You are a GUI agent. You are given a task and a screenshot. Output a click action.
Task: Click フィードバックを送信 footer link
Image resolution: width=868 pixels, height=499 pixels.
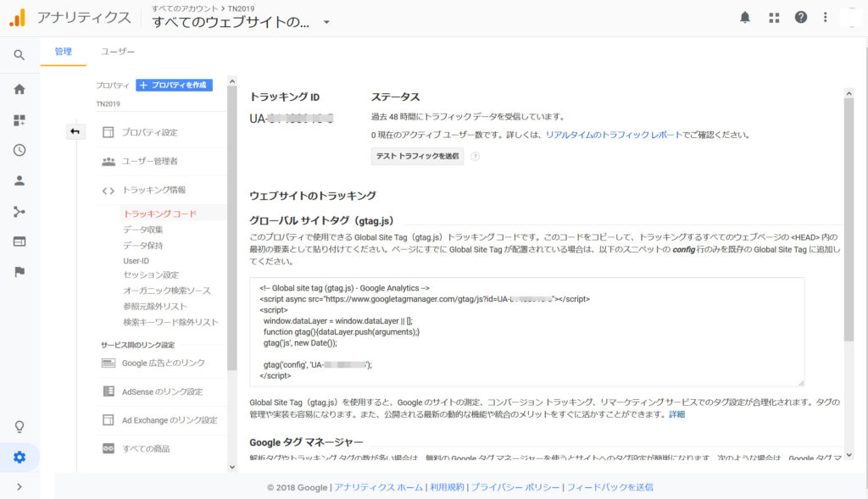pyautogui.click(x=609, y=487)
